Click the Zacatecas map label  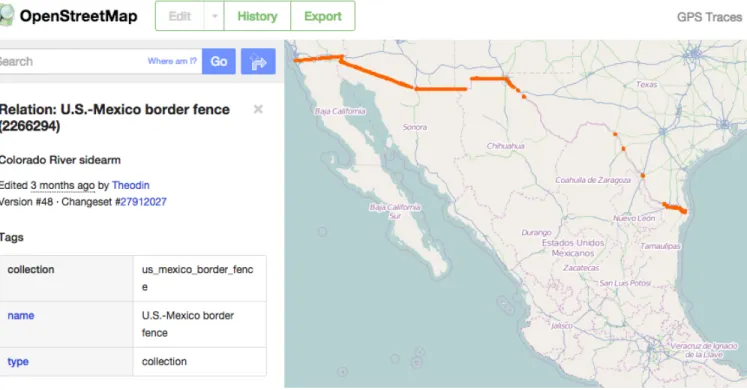tap(581, 268)
